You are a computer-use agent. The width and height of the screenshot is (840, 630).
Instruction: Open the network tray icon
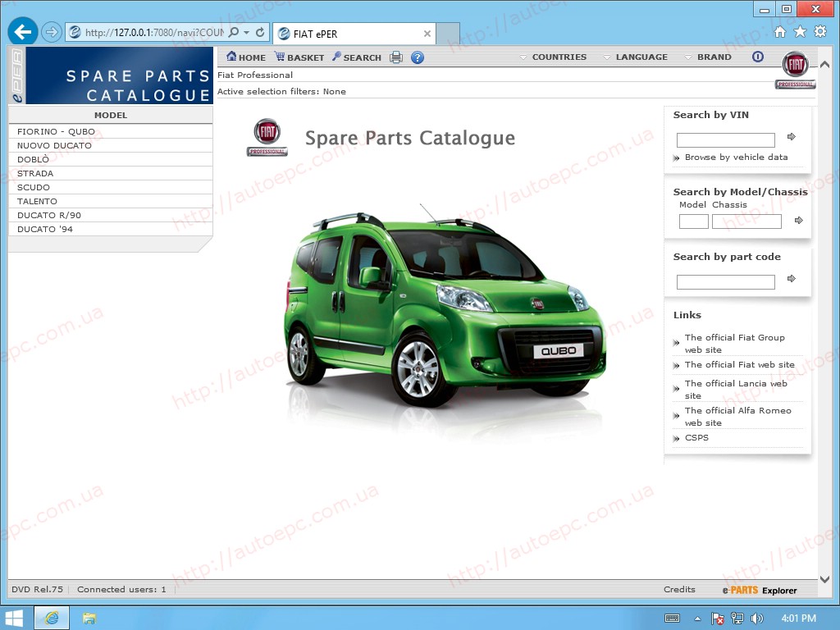737,619
